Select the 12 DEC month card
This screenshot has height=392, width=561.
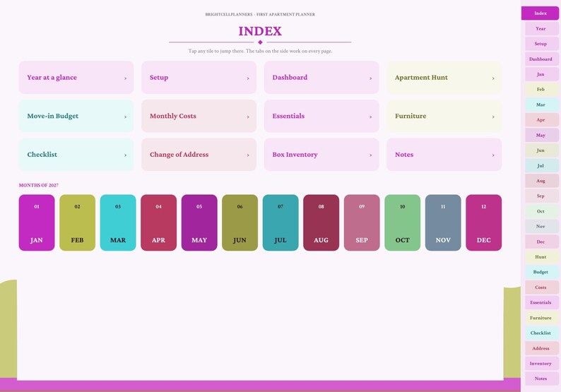point(484,222)
